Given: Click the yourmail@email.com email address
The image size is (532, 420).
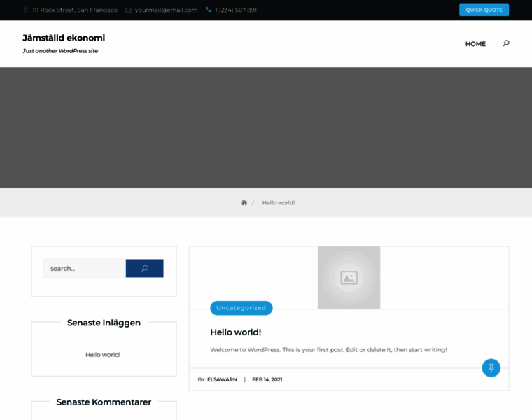Looking at the screenshot, I should (166, 10).
